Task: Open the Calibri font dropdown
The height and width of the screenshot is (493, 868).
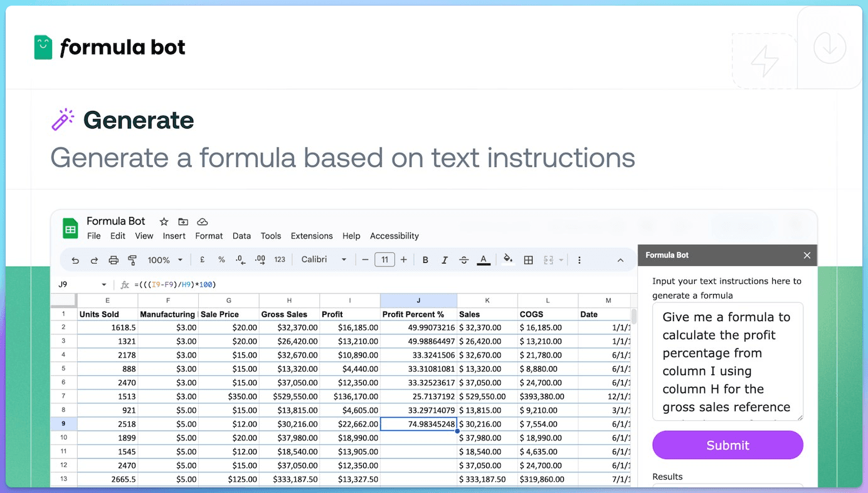Action: (324, 259)
